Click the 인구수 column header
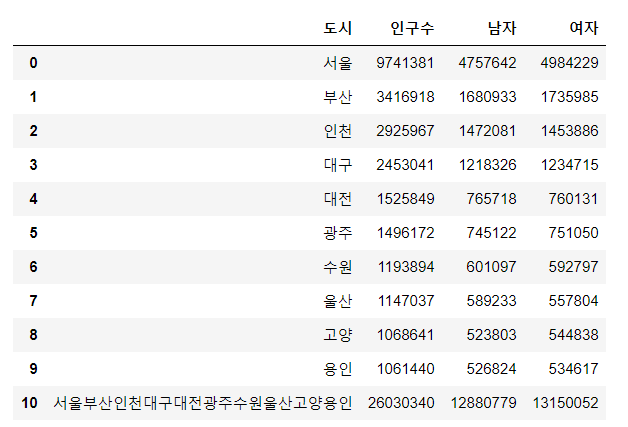This screenshot has height=427, width=628. coord(412,28)
